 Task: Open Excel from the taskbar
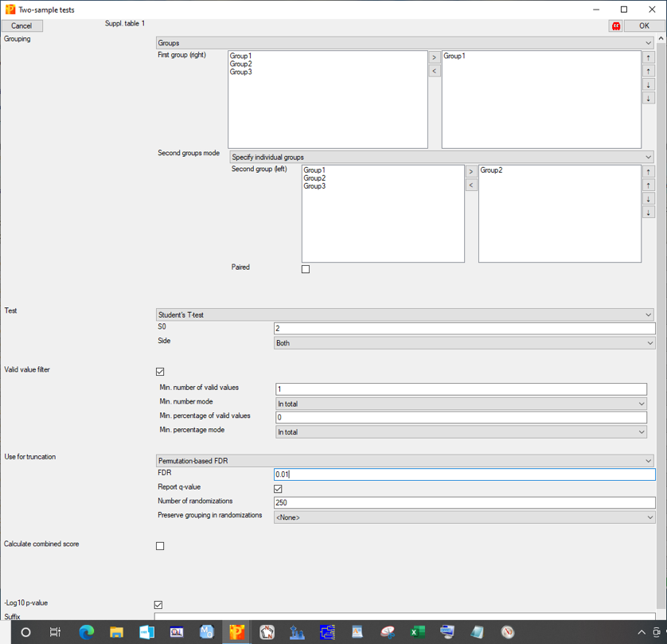coord(417,632)
